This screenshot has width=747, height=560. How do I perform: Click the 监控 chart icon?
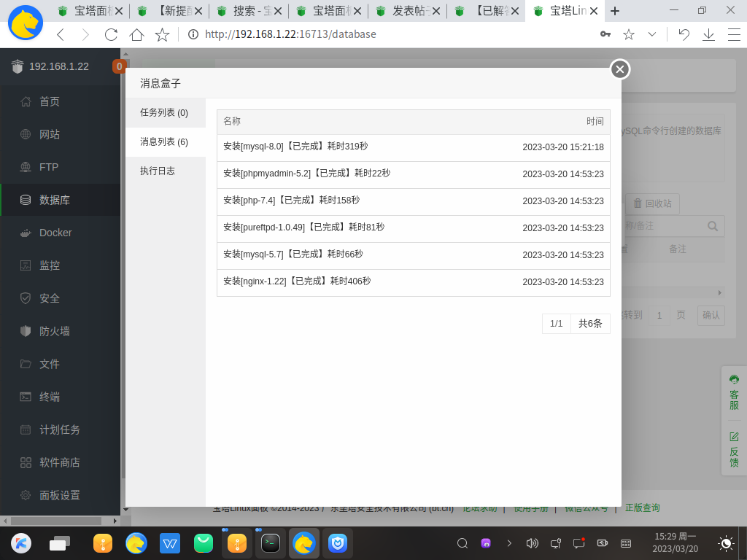[26, 265]
